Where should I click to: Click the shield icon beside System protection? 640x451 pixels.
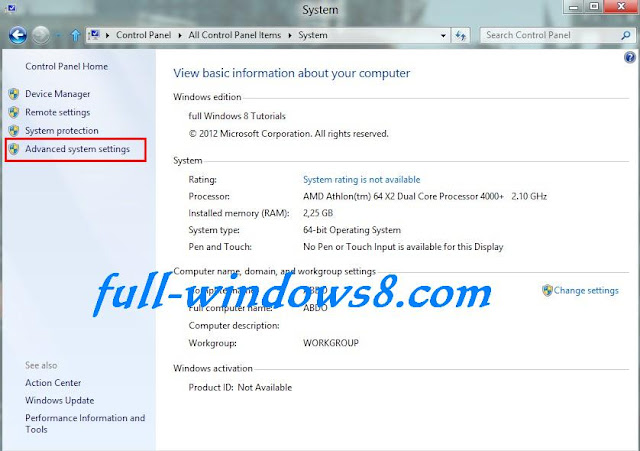[14, 131]
